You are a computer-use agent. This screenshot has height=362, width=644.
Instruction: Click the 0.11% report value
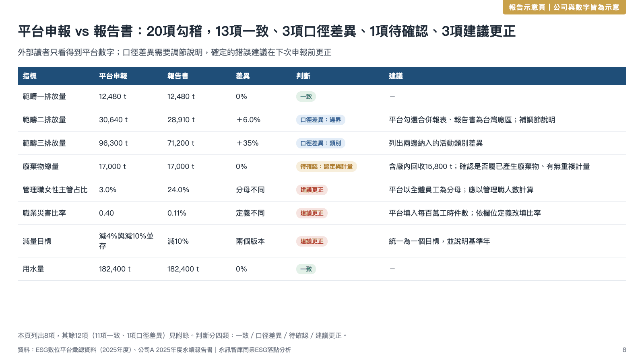click(x=177, y=213)
